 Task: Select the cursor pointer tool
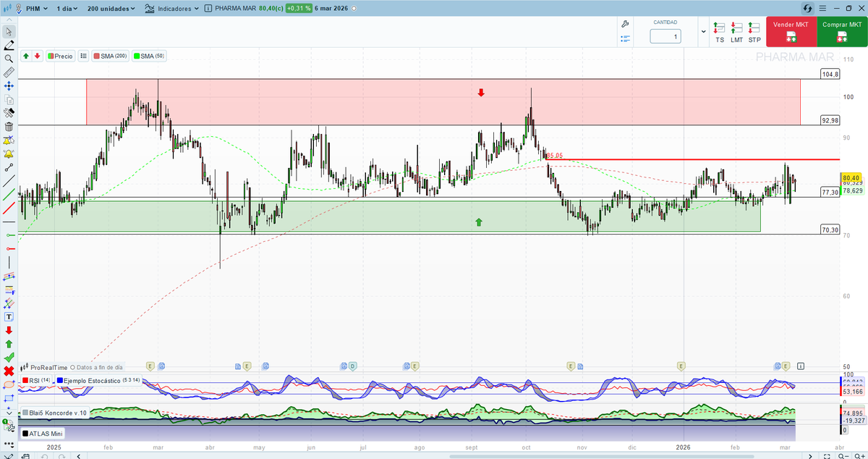9,31
